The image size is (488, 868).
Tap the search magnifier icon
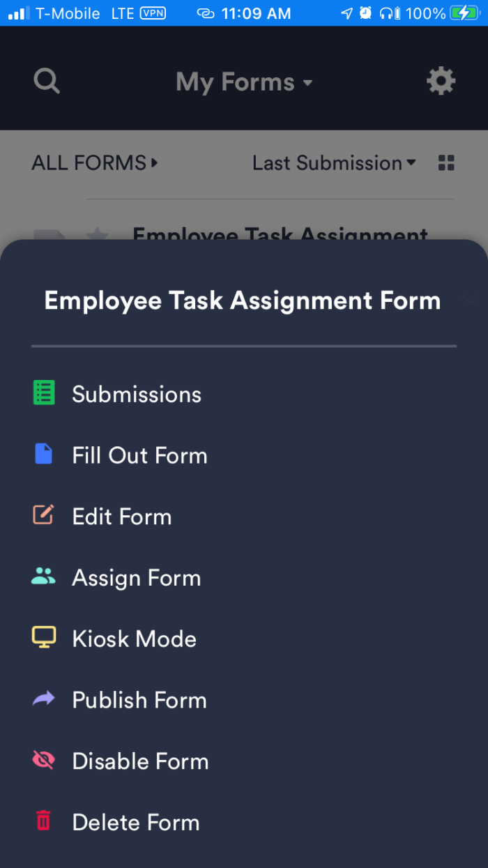click(47, 81)
